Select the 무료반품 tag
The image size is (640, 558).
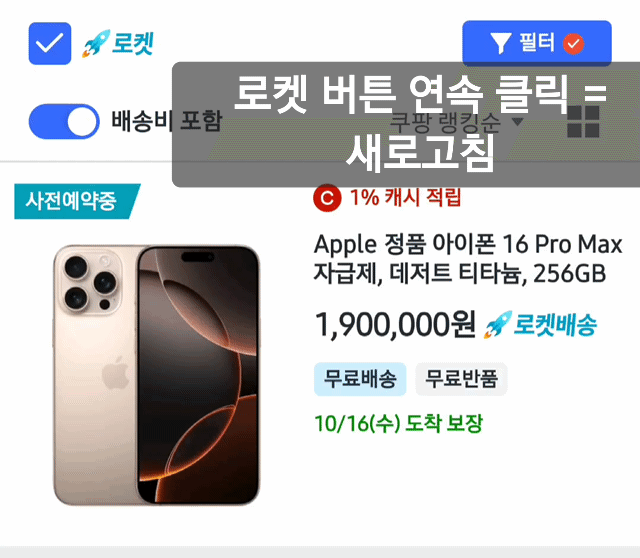(461, 379)
